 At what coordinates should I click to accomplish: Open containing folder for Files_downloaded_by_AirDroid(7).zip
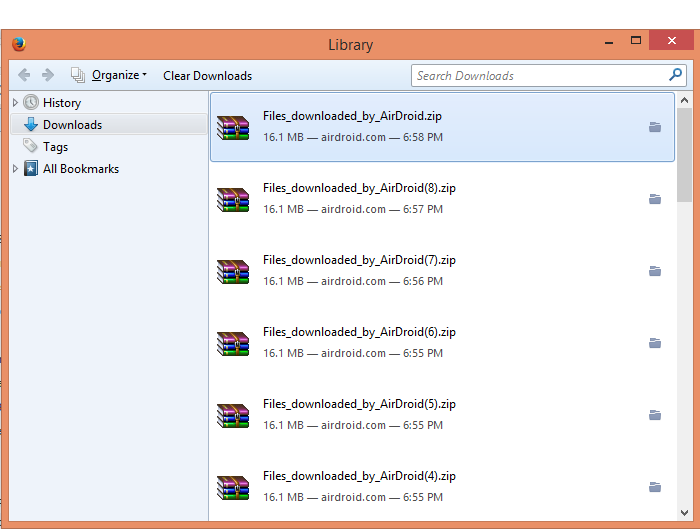[x=655, y=271]
